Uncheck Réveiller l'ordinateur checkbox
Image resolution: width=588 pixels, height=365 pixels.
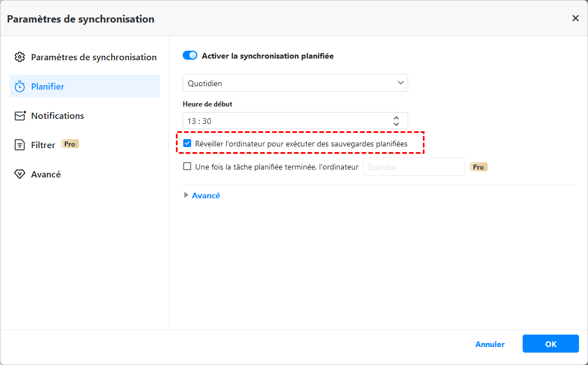[187, 144]
